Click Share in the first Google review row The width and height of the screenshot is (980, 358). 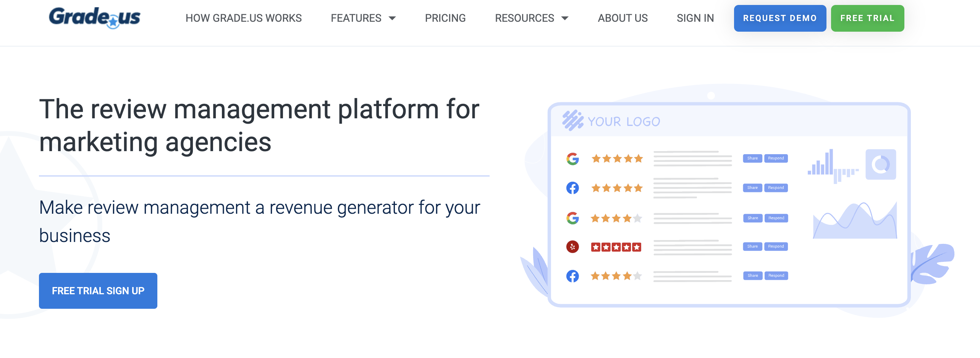pos(752,158)
